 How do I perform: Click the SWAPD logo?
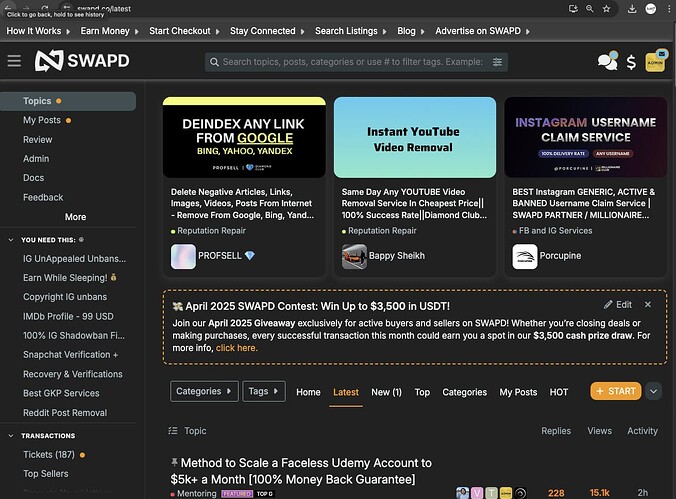(x=82, y=61)
